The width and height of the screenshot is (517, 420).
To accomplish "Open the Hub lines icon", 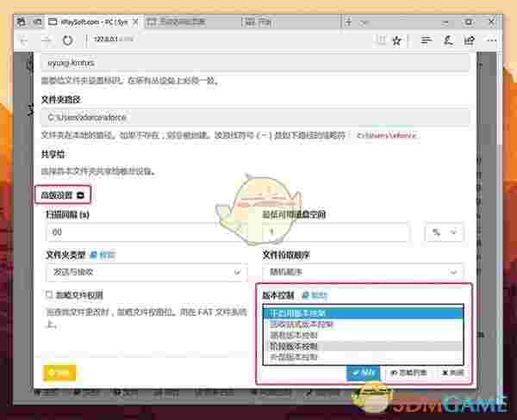I will point(426,40).
